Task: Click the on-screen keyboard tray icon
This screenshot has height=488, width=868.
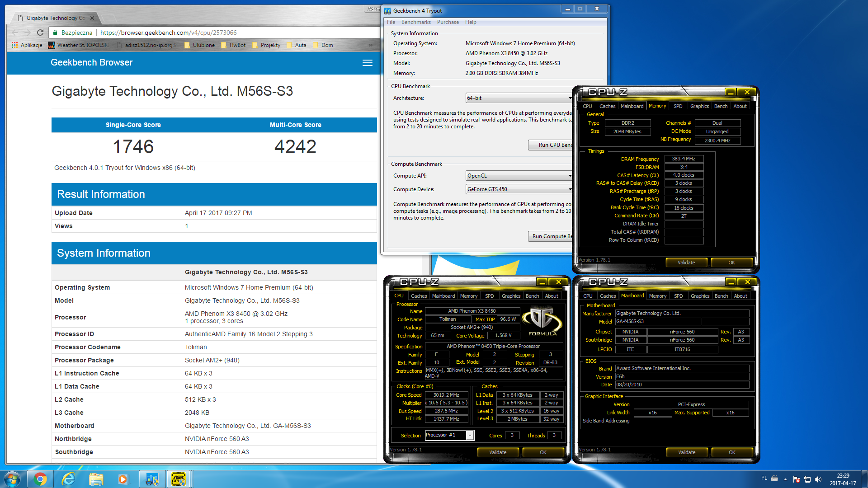Action: click(774, 478)
